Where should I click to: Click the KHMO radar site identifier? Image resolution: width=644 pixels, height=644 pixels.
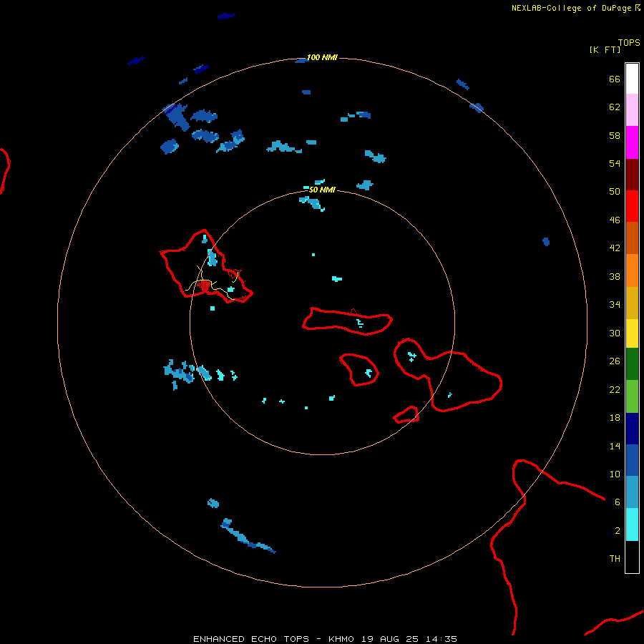coord(341,639)
